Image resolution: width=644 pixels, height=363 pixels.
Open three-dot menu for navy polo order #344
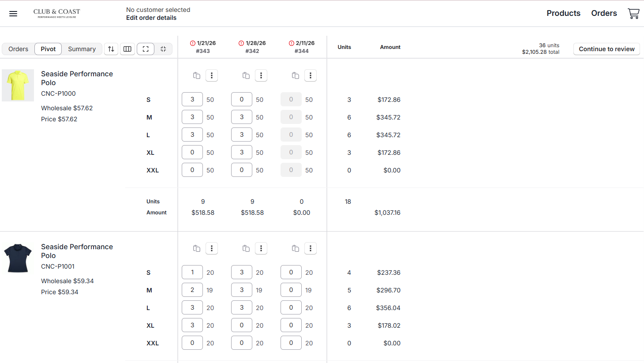tap(311, 249)
